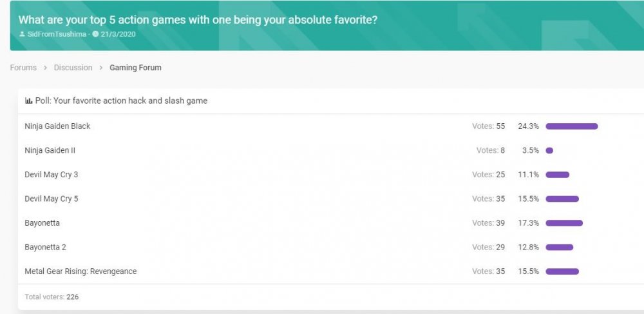
Task: Click the thread date 21/3/2020
Action: tap(118, 34)
